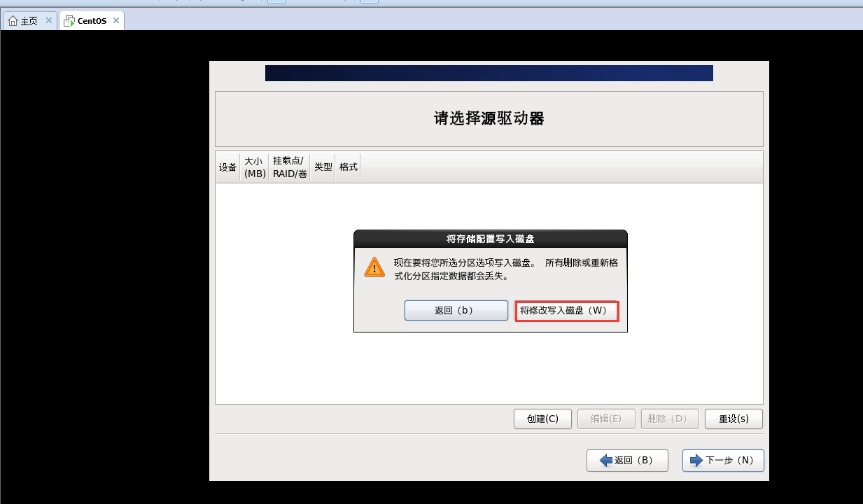Image resolution: width=863 pixels, height=504 pixels.
Task: Click the CentOS virtual machine tab icon
Action: 69,21
